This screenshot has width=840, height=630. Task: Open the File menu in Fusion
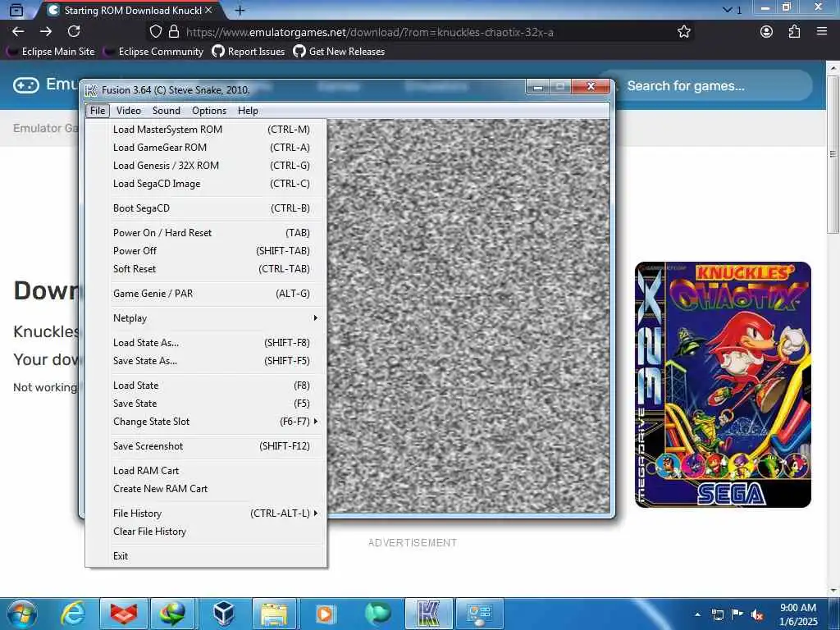(98, 111)
